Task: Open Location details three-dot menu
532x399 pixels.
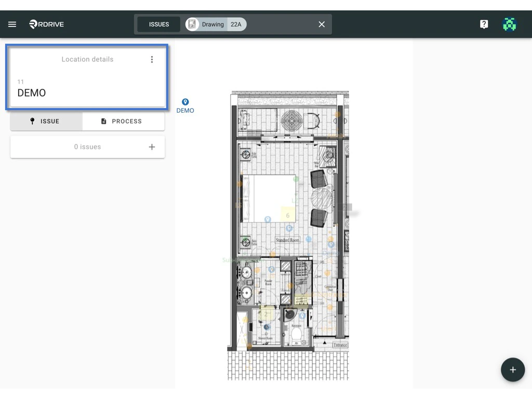Action: [152, 59]
